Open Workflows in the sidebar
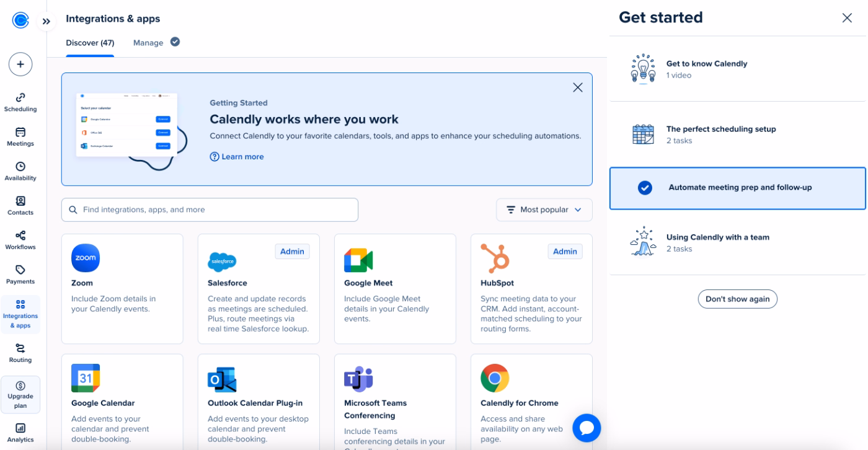Screen dimensions: 868x450 (x=20, y=240)
